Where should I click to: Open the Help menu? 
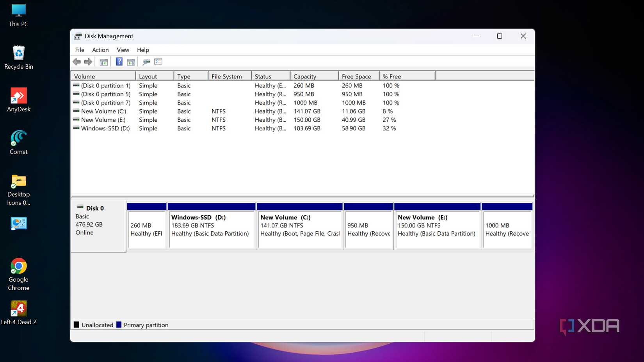[x=143, y=50]
